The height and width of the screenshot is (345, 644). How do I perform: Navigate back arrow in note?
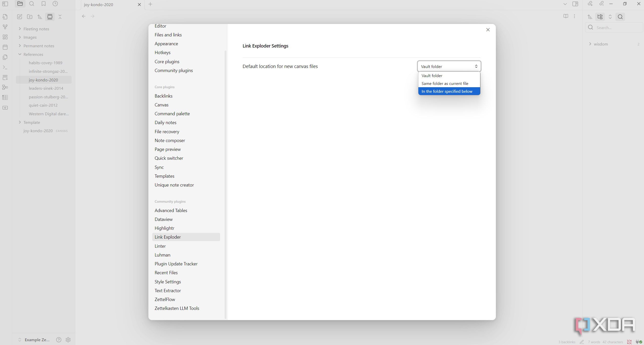click(x=84, y=16)
